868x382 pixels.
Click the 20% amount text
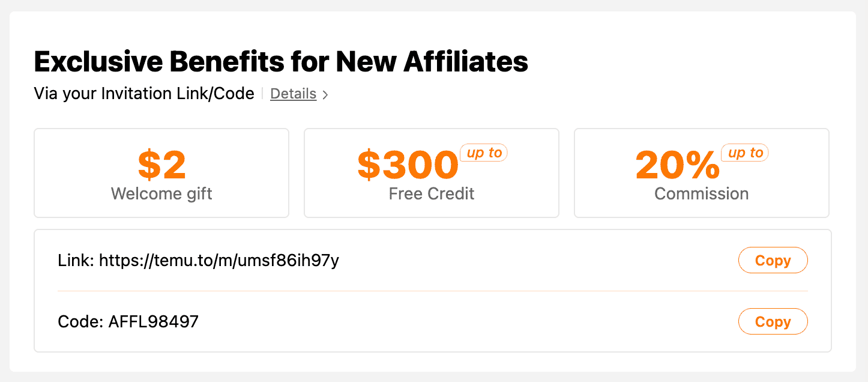tap(677, 164)
